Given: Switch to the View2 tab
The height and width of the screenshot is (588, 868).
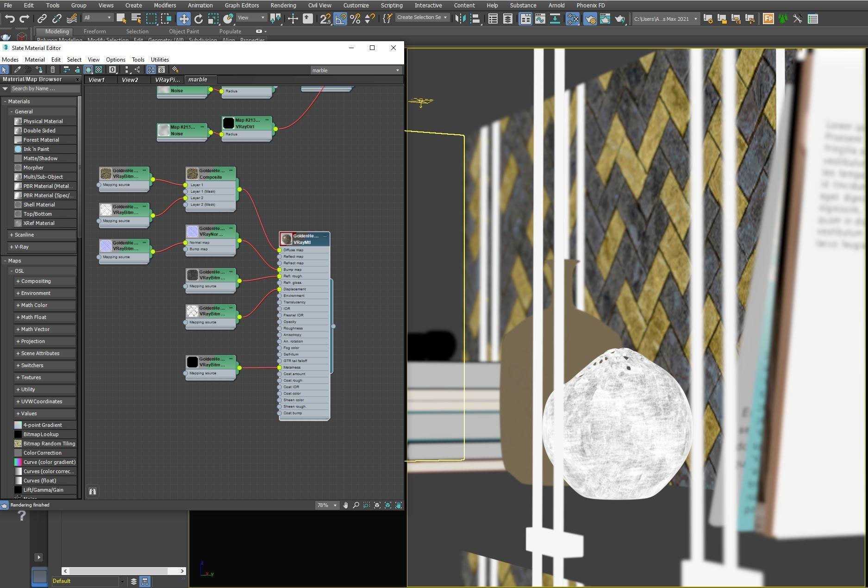Looking at the screenshot, I should click(x=130, y=80).
